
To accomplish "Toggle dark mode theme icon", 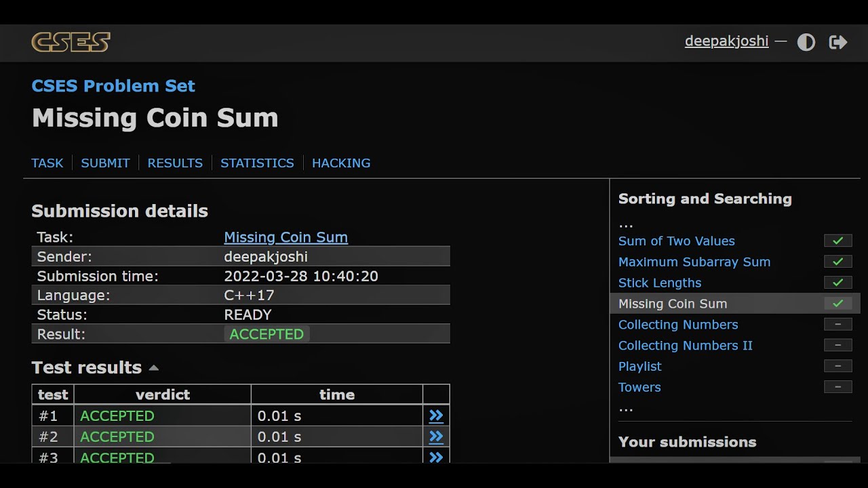I will 806,43.
